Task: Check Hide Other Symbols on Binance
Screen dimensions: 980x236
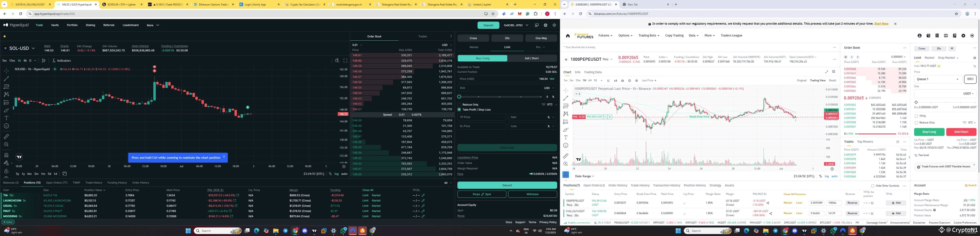Action: 873,186
